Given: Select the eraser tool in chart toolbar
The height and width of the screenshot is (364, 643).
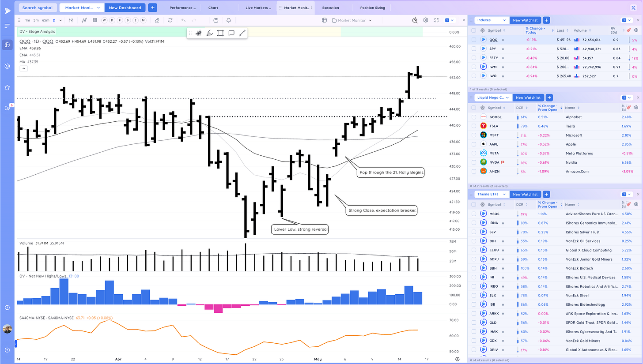Looking at the screenshot, I should [x=157, y=20].
